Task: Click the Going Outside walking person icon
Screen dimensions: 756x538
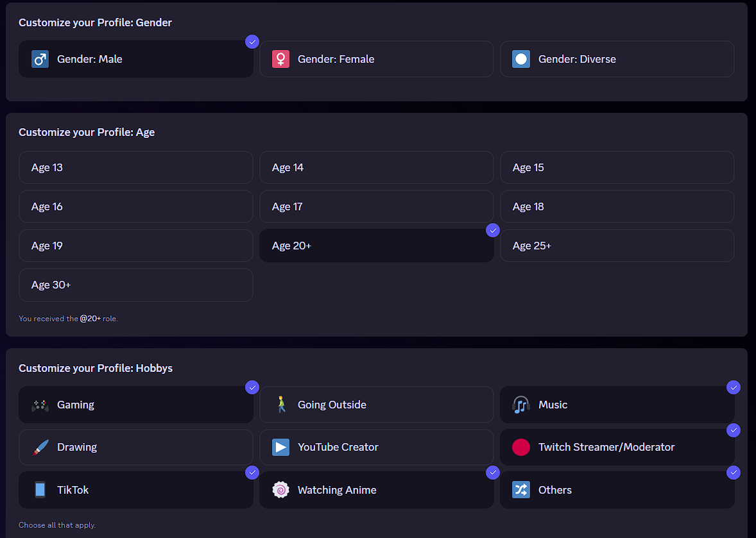Action: pyautogui.click(x=280, y=405)
